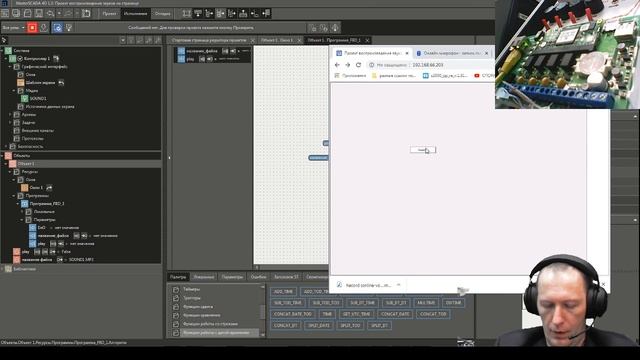Expand the Архивы tree node

(10, 115)
